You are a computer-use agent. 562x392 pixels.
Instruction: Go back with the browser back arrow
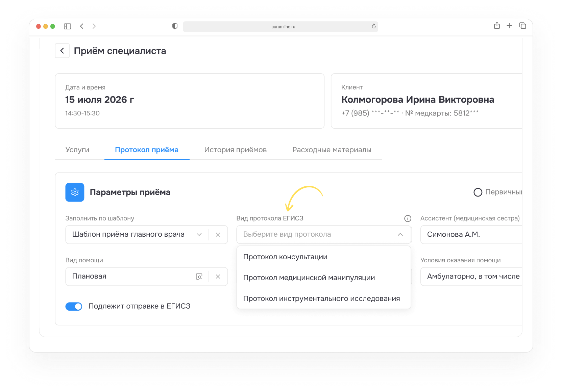click(x=82, y=26)
